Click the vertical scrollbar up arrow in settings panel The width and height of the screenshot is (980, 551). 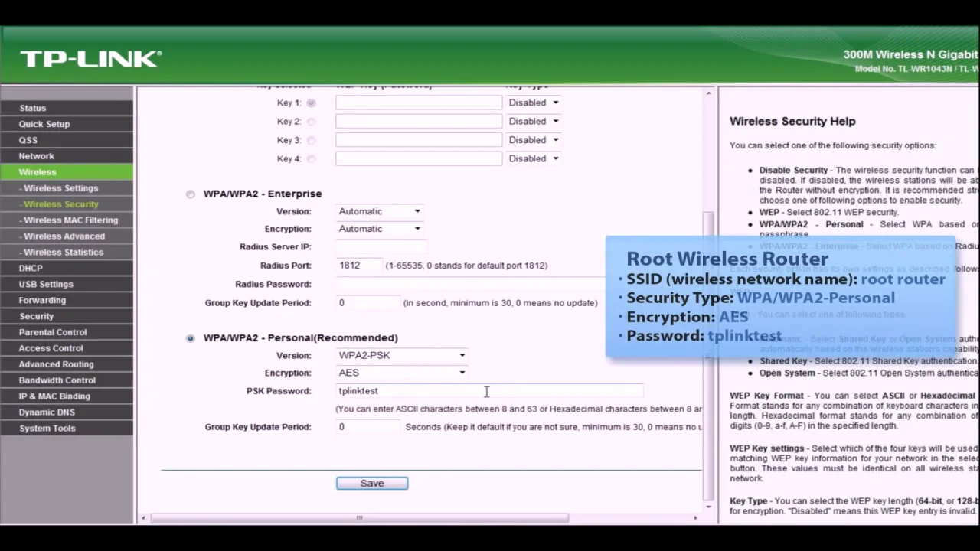709,93
